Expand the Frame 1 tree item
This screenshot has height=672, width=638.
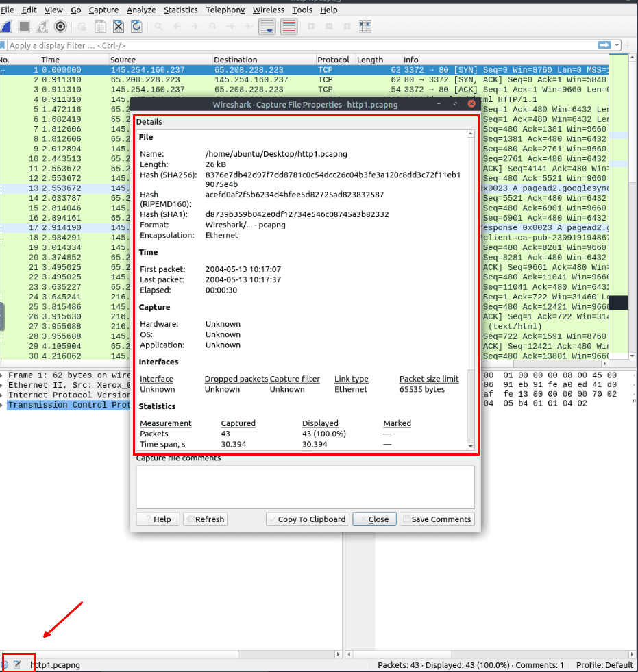[x=3, y=375]
